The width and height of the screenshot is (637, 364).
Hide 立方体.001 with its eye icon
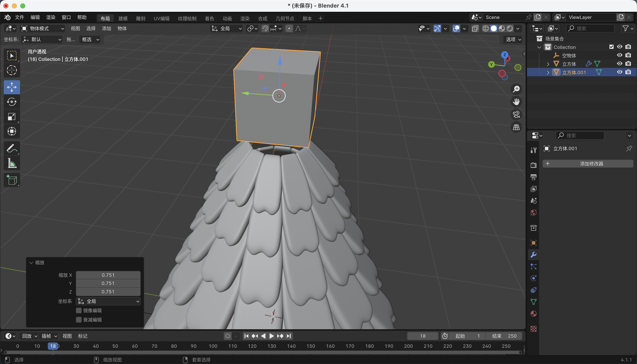tap(620, 72)
